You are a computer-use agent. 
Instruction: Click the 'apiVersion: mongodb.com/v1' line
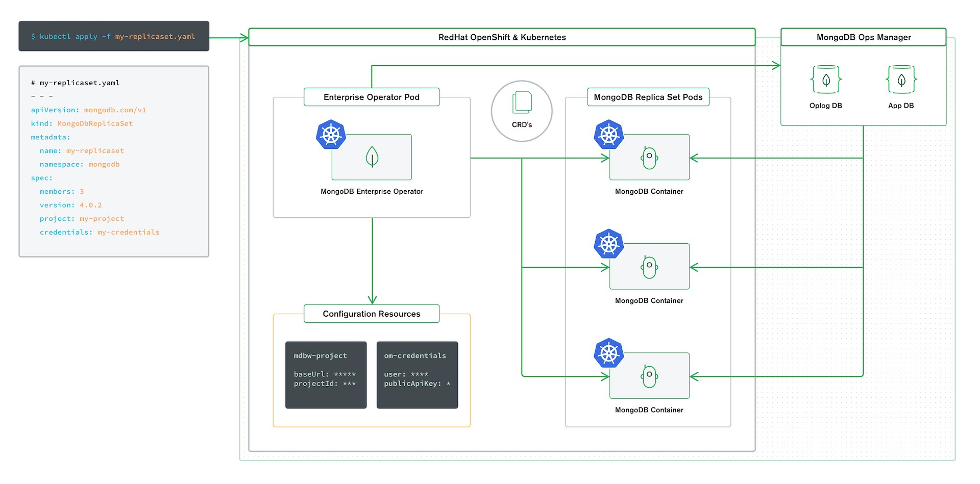point(89,110)
